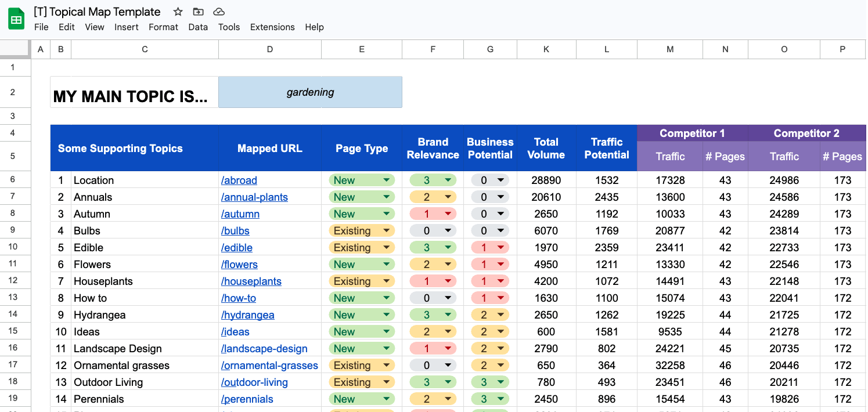The width and height of the screenshot is (868, 412).
Task: Check cloud save status
Action: click(219, 11)
